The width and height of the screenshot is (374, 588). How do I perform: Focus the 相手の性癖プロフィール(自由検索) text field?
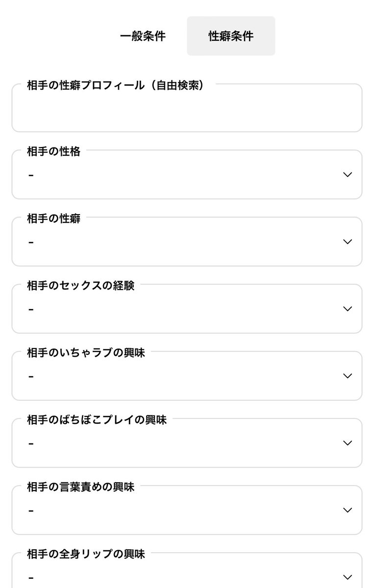pos(187,108)
